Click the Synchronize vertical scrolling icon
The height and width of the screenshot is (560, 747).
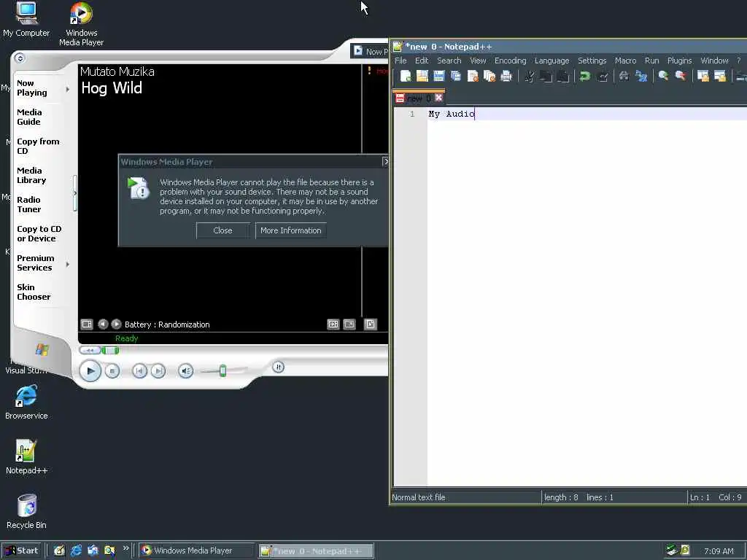pos(703,76)
